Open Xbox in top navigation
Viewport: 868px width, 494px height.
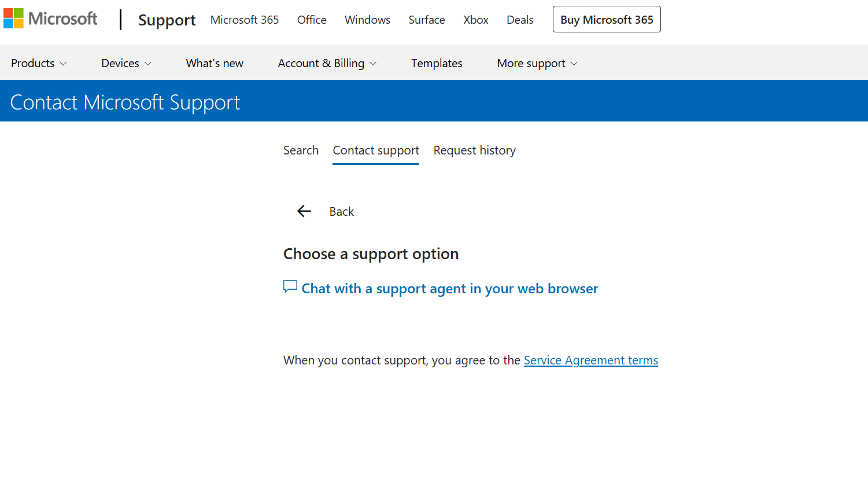tap(476, 20)
